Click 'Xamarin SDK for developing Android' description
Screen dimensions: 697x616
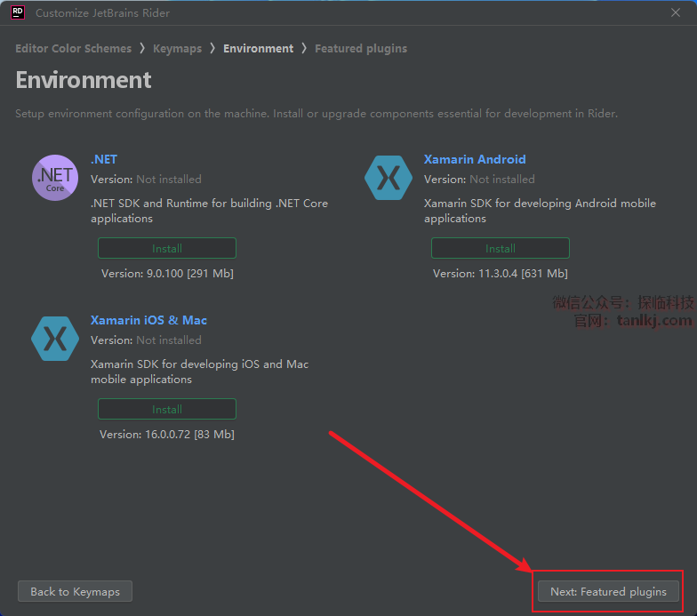click(541, 211)
